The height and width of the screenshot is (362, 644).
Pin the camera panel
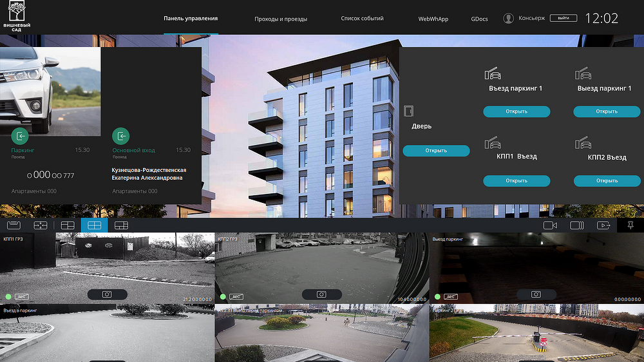[x=630, y=225]
